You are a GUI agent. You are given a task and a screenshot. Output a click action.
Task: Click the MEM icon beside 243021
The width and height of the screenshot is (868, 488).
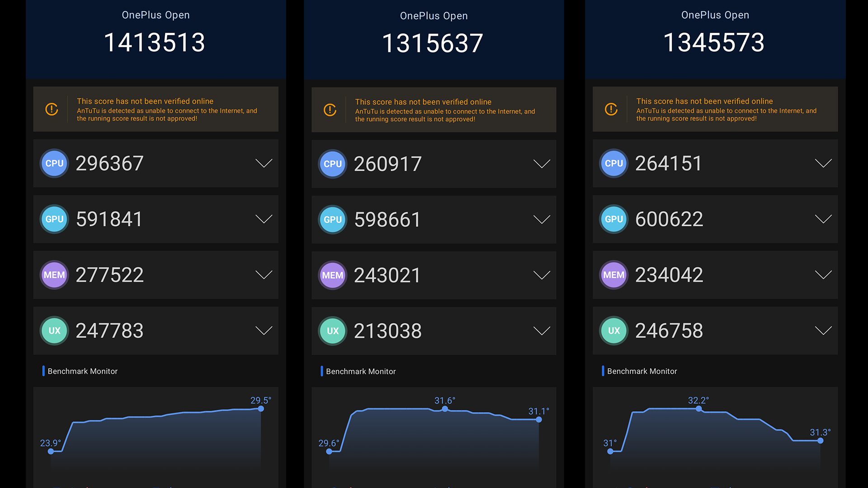(x=333, y=275)
